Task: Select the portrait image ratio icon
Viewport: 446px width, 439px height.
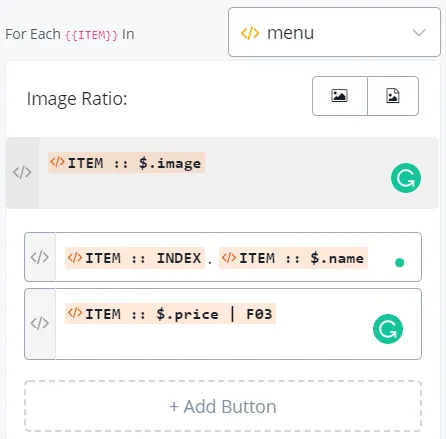Action: pos(393,96)
